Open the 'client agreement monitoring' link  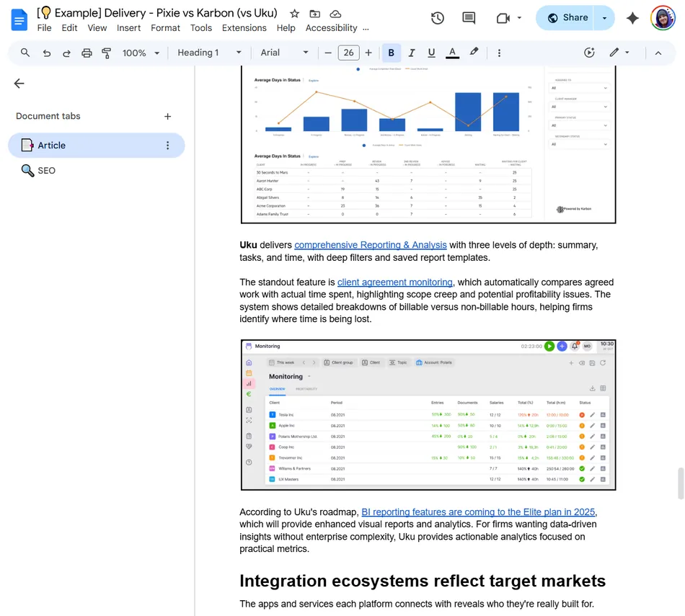(394, 282)
